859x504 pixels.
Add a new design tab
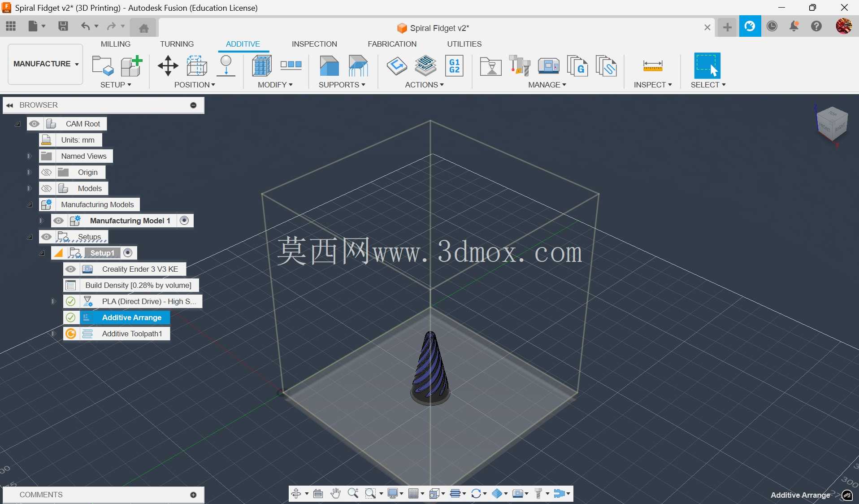[x=727, y=27]
